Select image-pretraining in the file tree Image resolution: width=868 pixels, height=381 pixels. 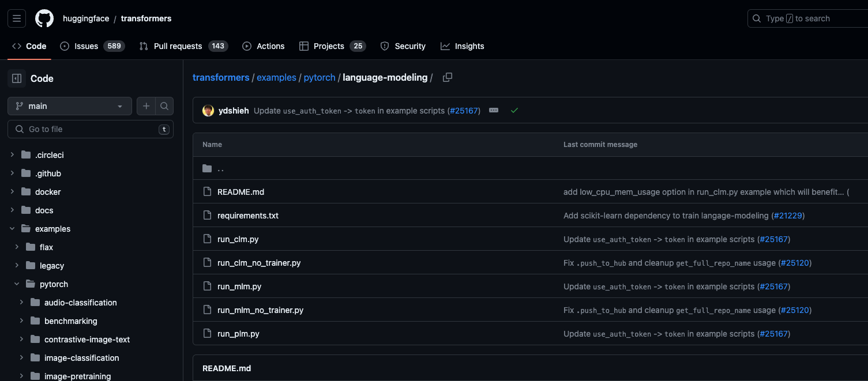(78, 376)
